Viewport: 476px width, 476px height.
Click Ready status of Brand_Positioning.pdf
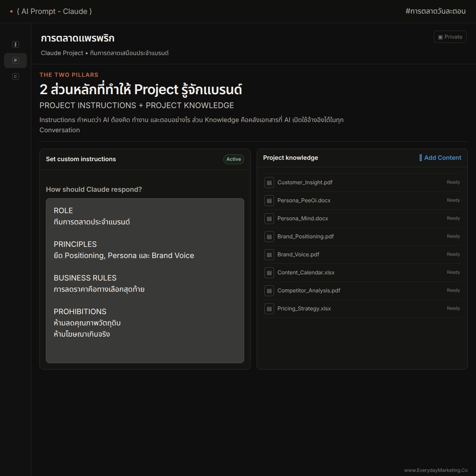point(453,236)
